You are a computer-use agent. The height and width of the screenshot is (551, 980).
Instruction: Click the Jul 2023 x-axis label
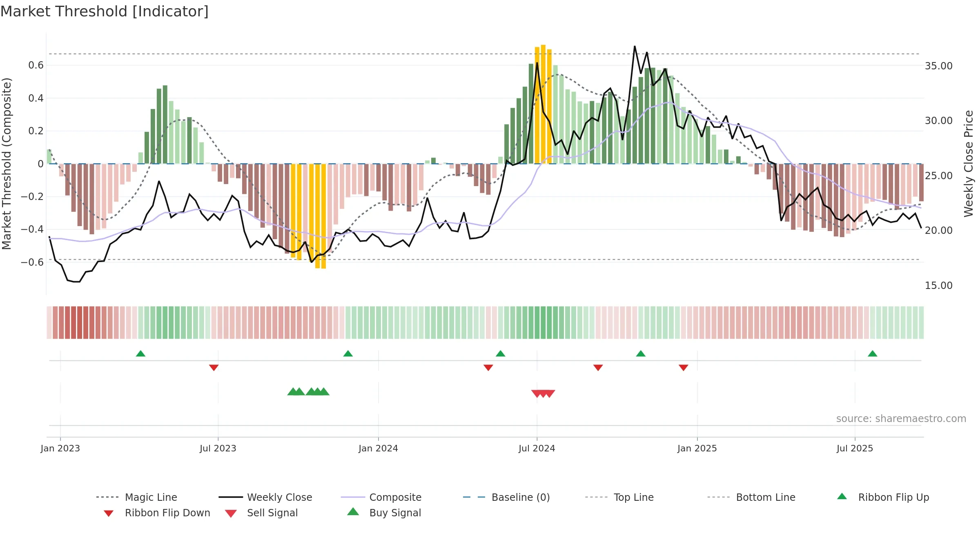[x=218, y=448]
